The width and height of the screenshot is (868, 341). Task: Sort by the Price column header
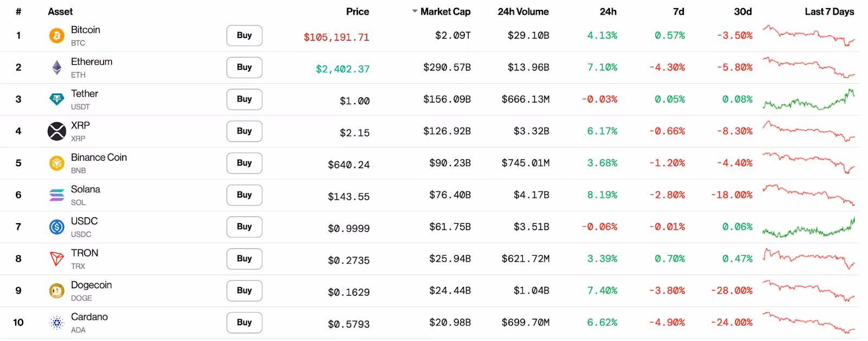coord(357,11)
